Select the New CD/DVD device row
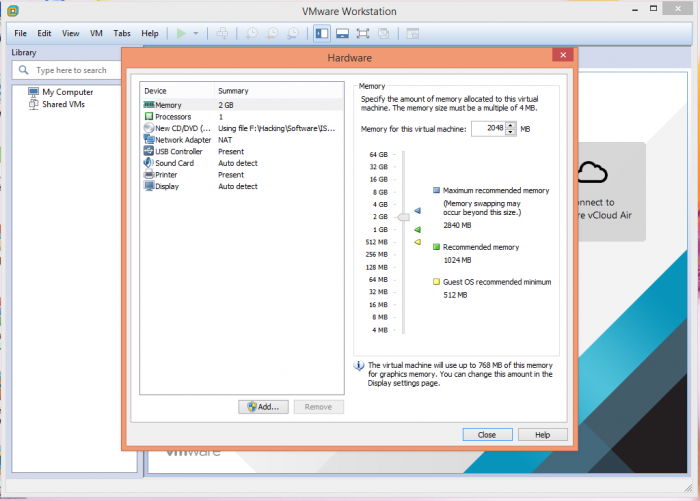This screenshot has height=501, width=700. coord(242,128)
